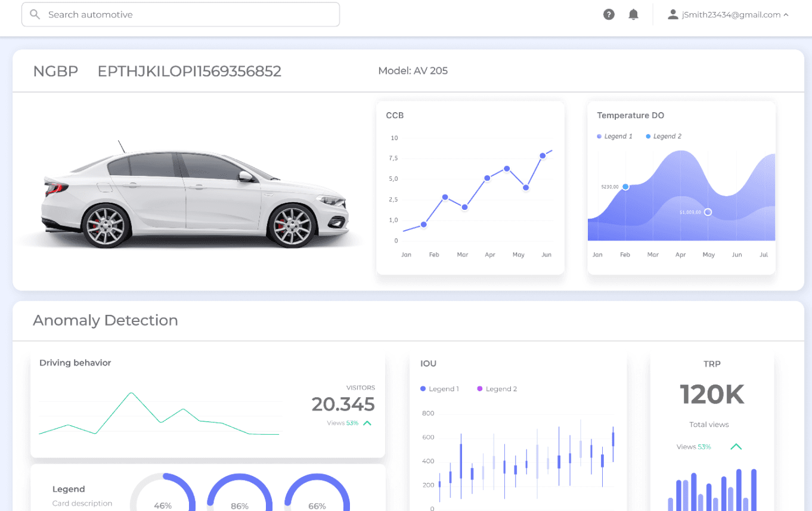Screen dimensions: 812x511
Task: Click the Model: AV 205 label
Action: click(x=413, y=71)
